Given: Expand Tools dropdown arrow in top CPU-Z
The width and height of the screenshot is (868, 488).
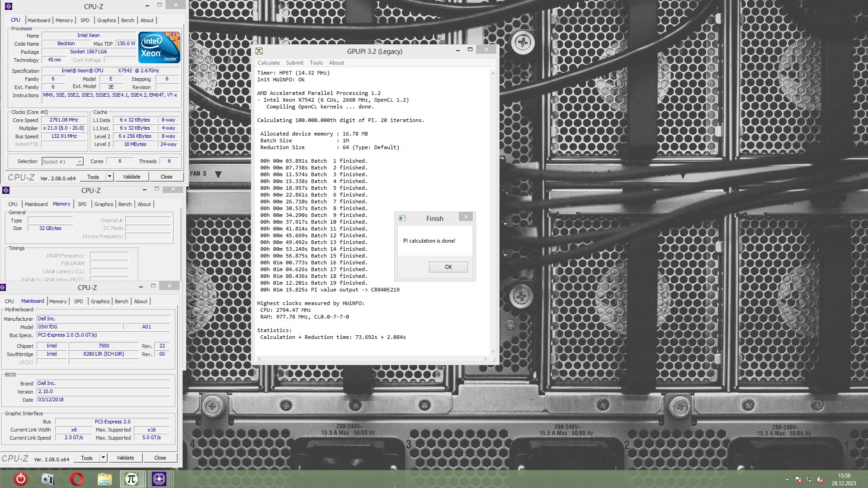Looking at the screenshot, I should pos(109,177).
